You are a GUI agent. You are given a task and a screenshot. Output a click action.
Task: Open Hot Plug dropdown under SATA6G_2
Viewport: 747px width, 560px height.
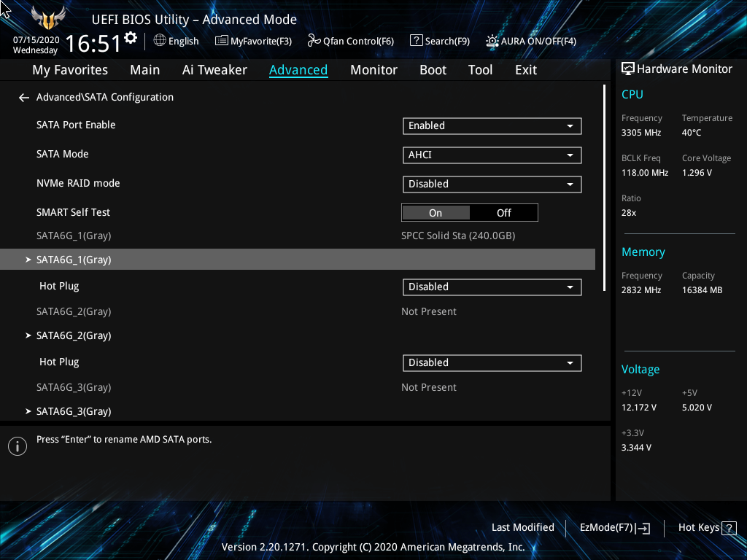[x=492, y=363]
